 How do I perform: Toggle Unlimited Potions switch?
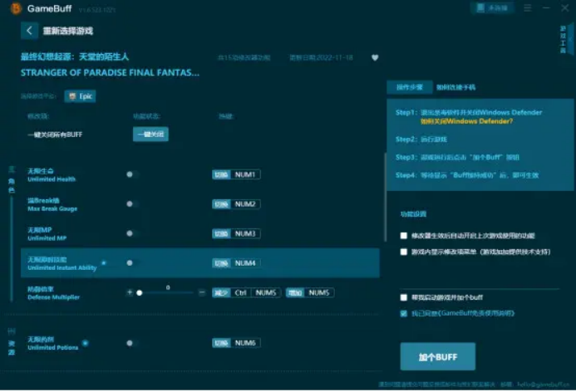click(133, 343)
